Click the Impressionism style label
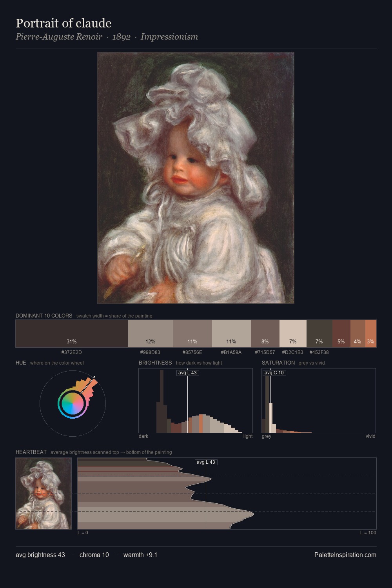 (x=169, y=37)
